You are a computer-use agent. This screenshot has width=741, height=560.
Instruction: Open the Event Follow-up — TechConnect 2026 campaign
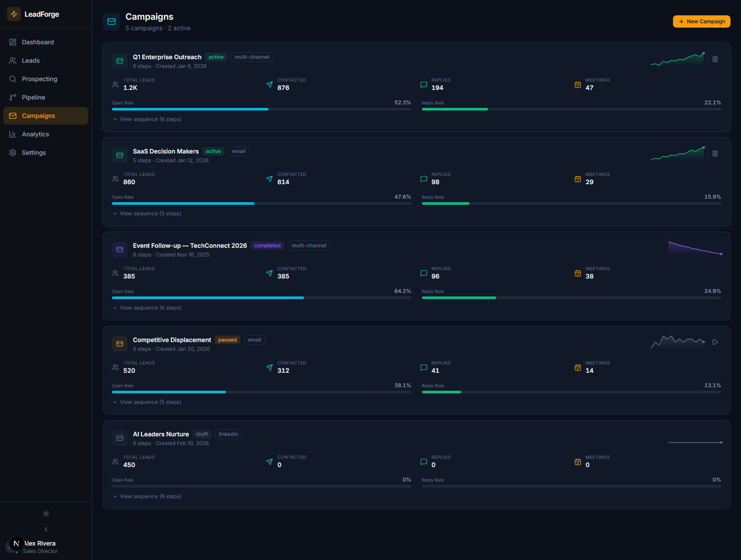pos(190,246)
